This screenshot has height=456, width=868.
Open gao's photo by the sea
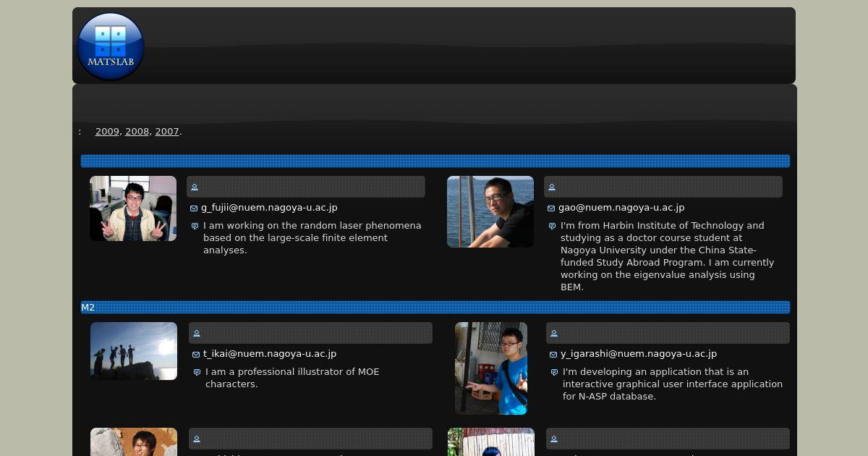click(x=490, y=211)
